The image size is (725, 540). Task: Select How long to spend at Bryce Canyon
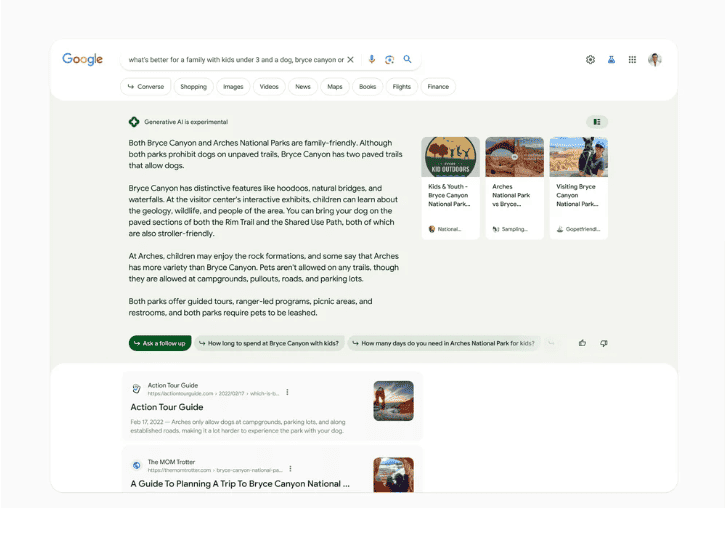tap(269, 343)
